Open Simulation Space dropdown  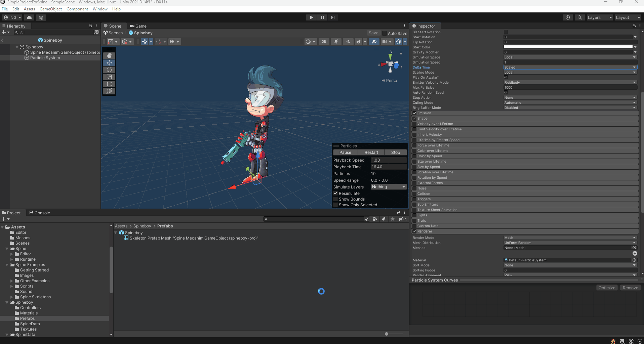pos(570,57)
